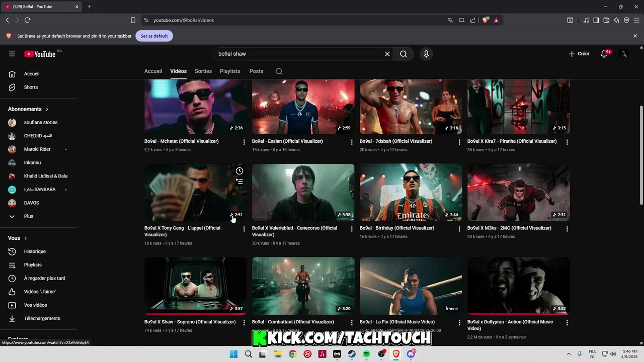Viewport: 644px width, 362px height.
Task: Open options for Soprano video
Action: coord(244,323)
